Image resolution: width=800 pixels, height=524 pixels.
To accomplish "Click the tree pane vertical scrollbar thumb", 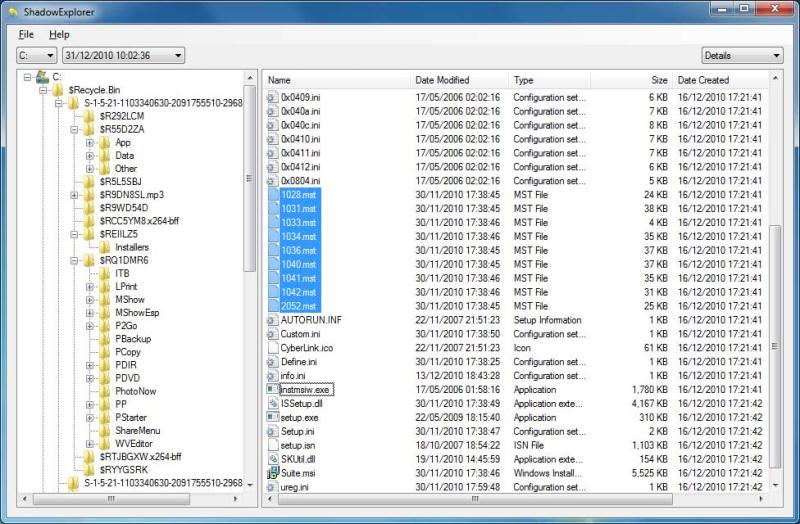I will tap(249, 179).
